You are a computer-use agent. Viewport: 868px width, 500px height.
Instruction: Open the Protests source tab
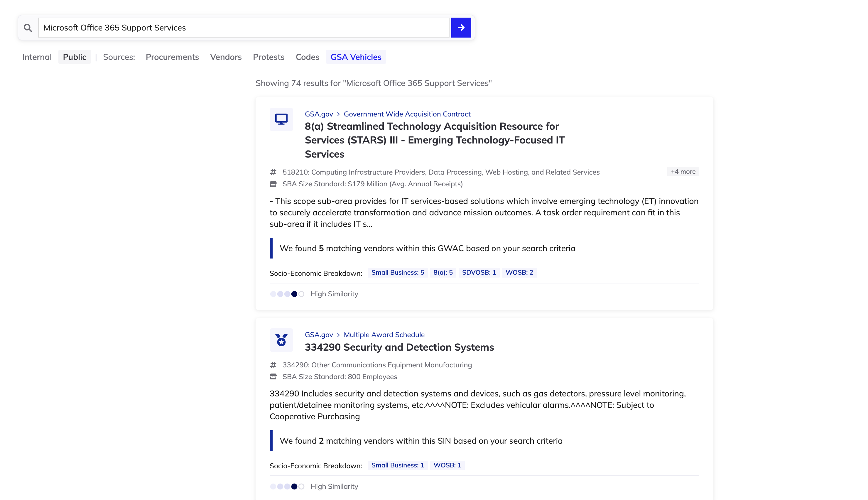coord(268,57)
